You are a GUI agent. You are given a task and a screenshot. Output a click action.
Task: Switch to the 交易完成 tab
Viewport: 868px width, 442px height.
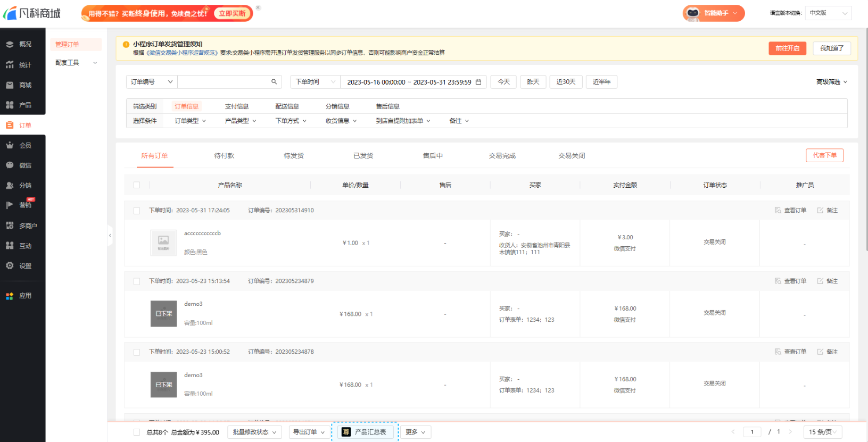(x=502, y=156)
